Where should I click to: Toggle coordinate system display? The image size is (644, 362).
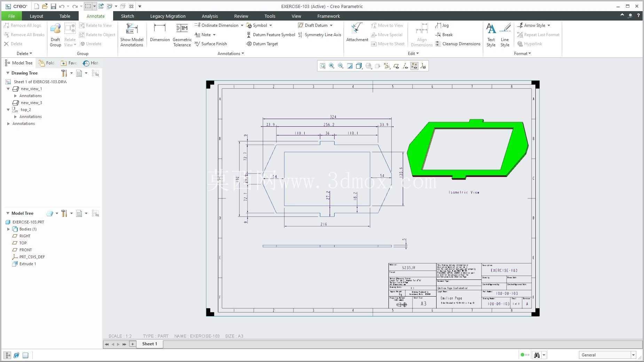(x=423, y=66)
